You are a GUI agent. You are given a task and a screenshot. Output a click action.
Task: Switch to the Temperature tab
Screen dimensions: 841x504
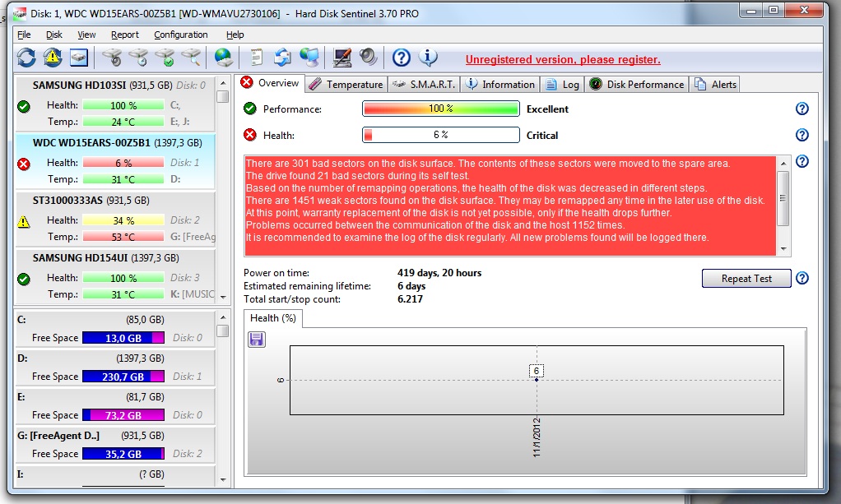tap(346, 85)
